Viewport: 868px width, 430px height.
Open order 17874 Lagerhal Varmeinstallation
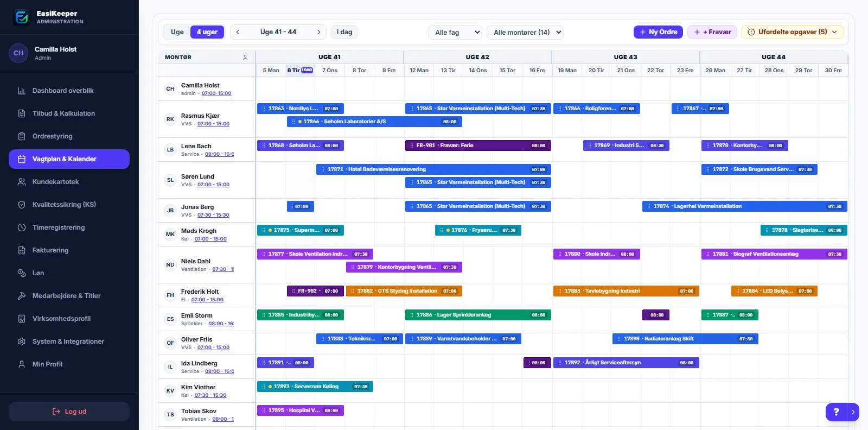pyautogui.click(x=745, y=206)
